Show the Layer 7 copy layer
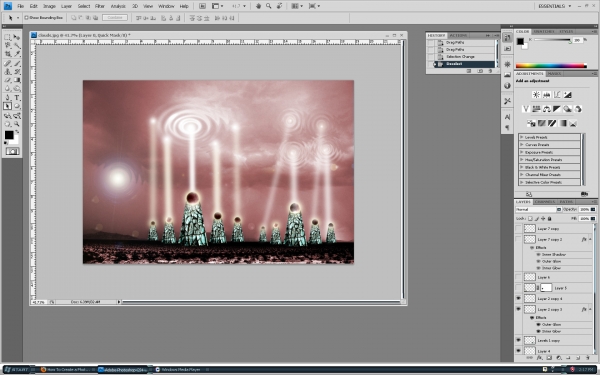The image size is (600, 375). (518, 228)
